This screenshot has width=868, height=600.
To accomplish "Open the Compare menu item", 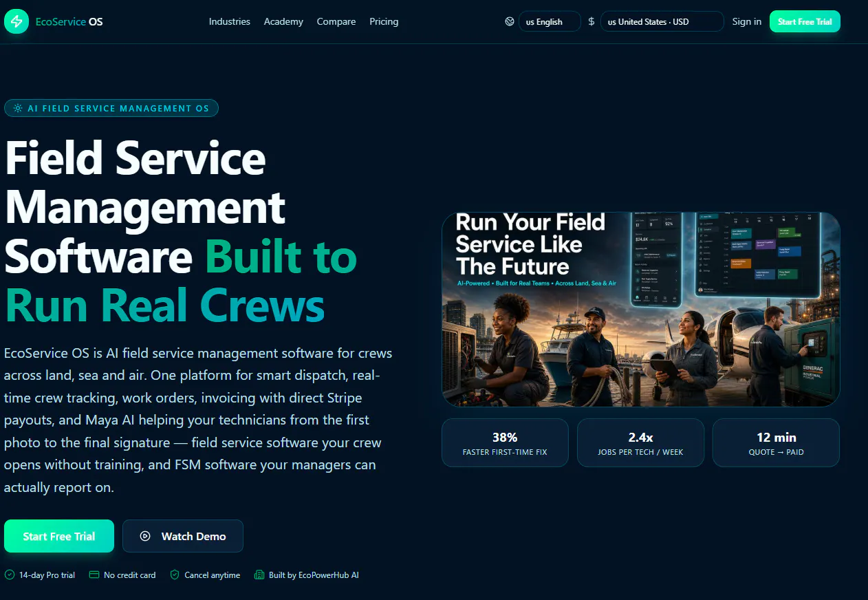I will 336,21.
